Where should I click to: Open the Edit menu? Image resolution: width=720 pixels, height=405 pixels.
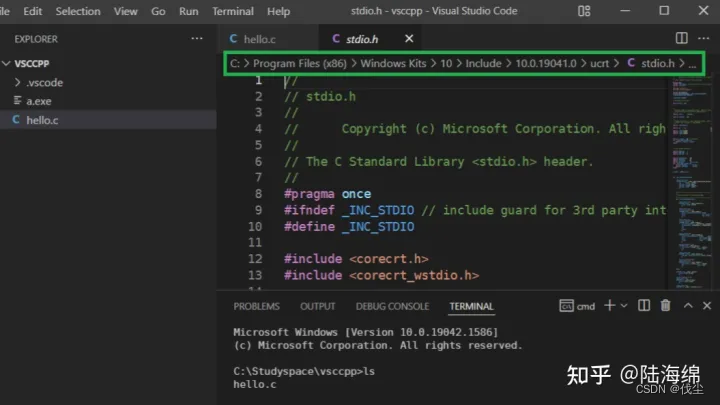click(33, 11)
